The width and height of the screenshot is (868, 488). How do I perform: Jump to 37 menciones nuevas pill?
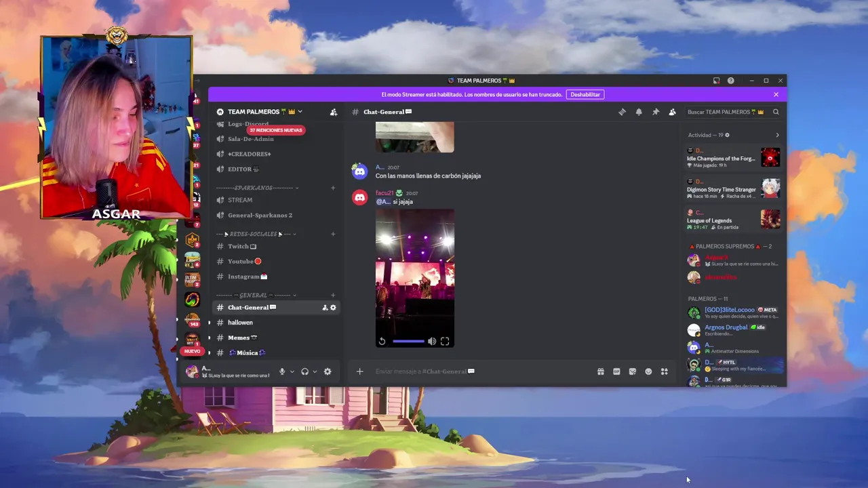coord(275,130)
